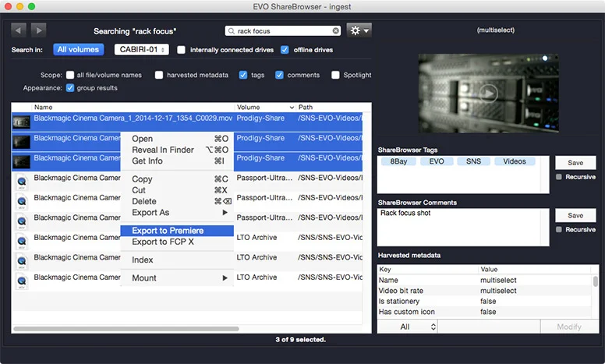
Task: Choose Get Info from context menu
Action: (177, 161)
